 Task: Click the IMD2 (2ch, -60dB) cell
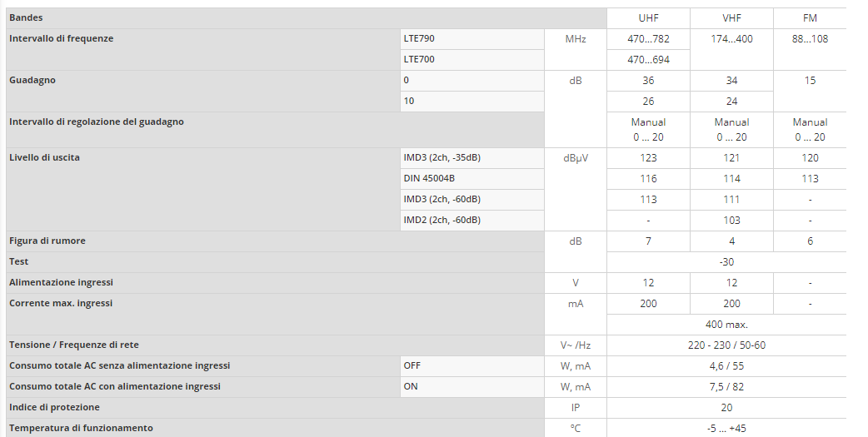[x=442, y=220]
